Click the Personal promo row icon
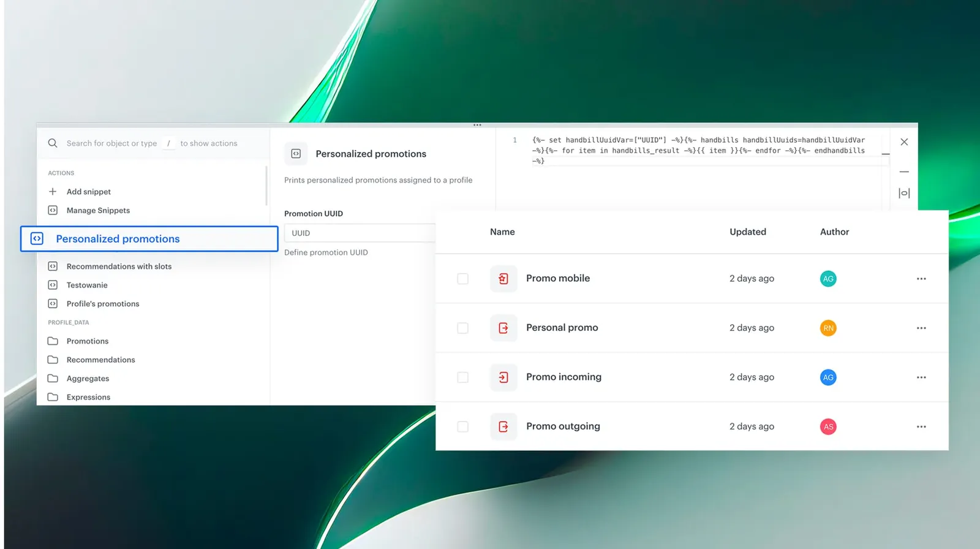Screen dimensions: 980x549 503,328
